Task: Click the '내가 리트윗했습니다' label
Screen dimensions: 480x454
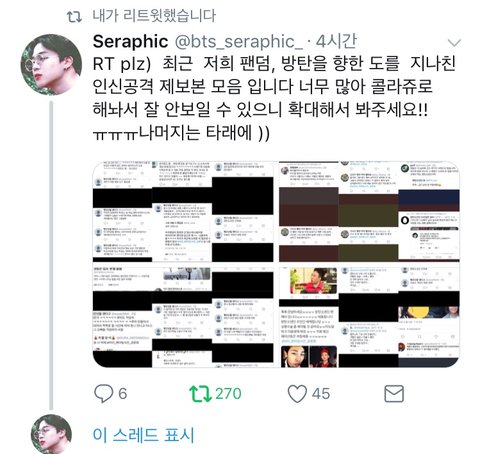Action: (x=154, y=16)
